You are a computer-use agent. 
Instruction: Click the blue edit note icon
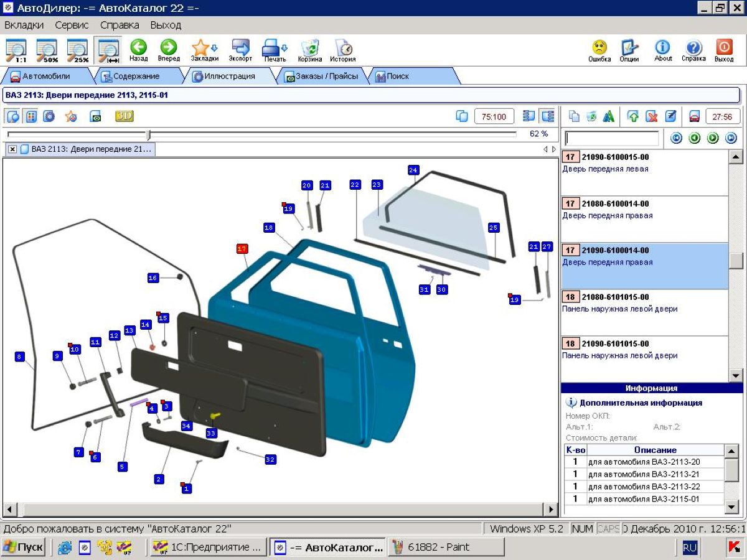(x=670, y=116)
